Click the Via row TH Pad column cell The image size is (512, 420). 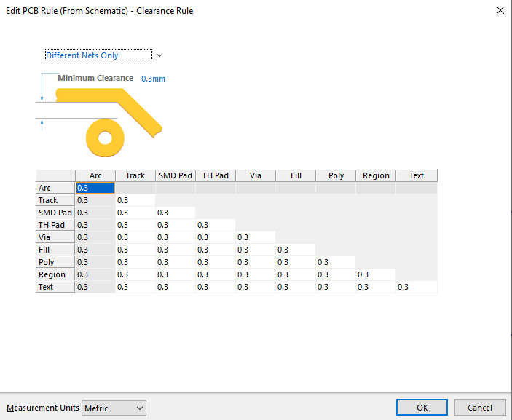click(x=216, y=237)
